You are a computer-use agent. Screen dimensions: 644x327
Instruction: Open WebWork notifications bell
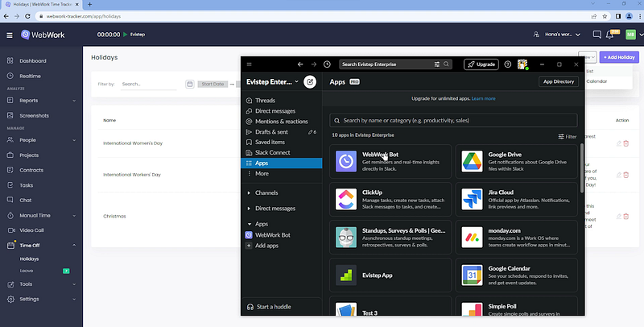tap(610, 35)
